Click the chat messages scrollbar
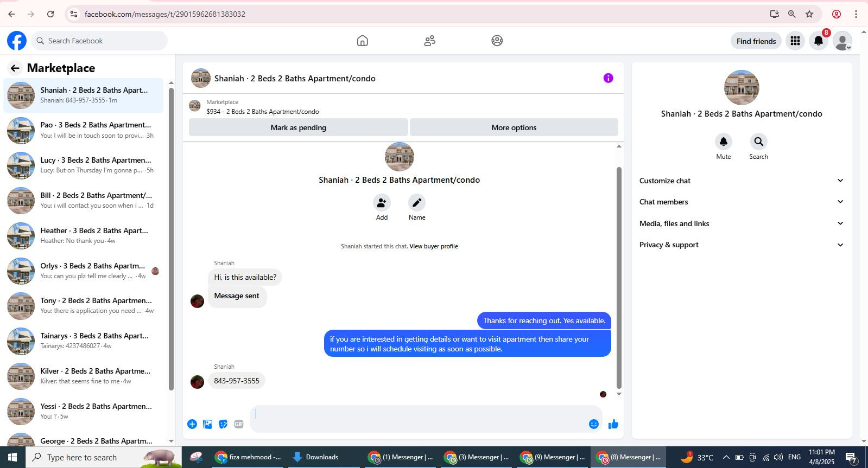Viewport: 868px width, 468px height. coord(619,277)
